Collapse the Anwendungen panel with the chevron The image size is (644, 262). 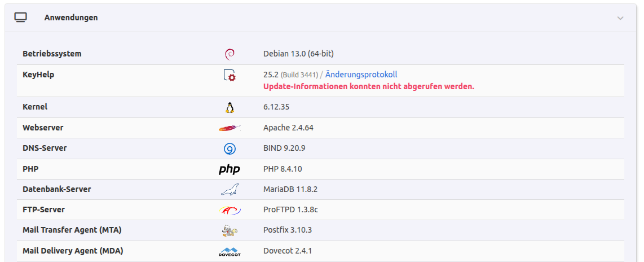(620, 18)
